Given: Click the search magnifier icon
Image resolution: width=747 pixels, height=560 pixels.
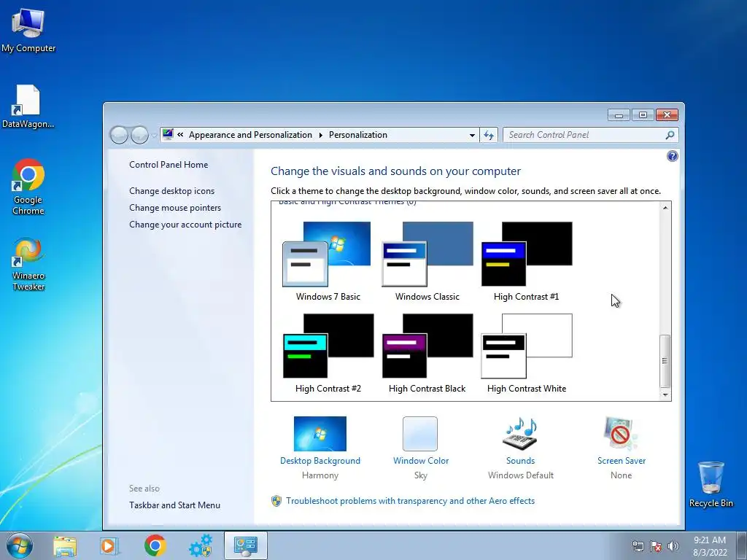Looking at the screenshot, I should [x=670, y=135].
